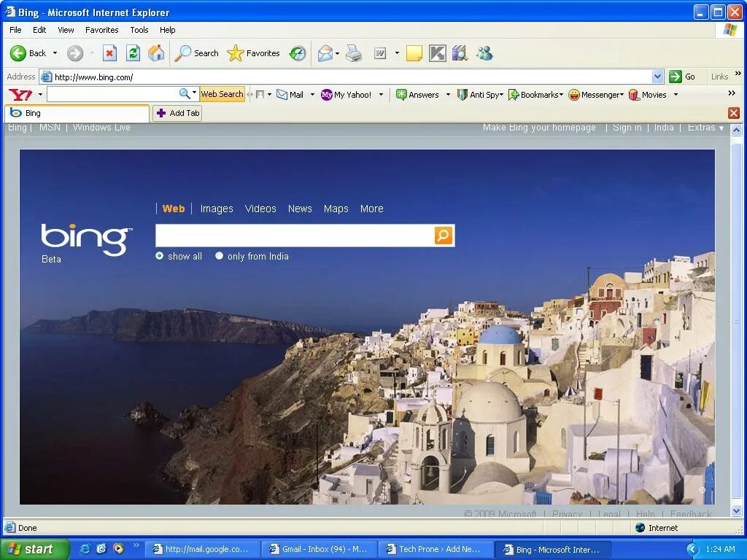Refresh the page with green arrows icon
Image resolution: width=747 pixels, height=560 pixels.
(133, 53)
